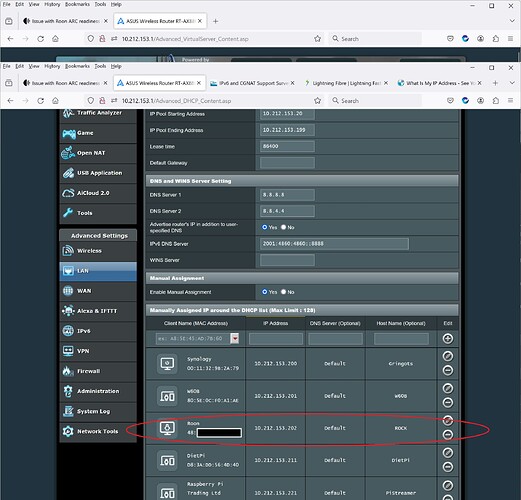
Task: Select Yes for Enable Manual Assignment
Action: pyautogui.click(x=265, y=292)
